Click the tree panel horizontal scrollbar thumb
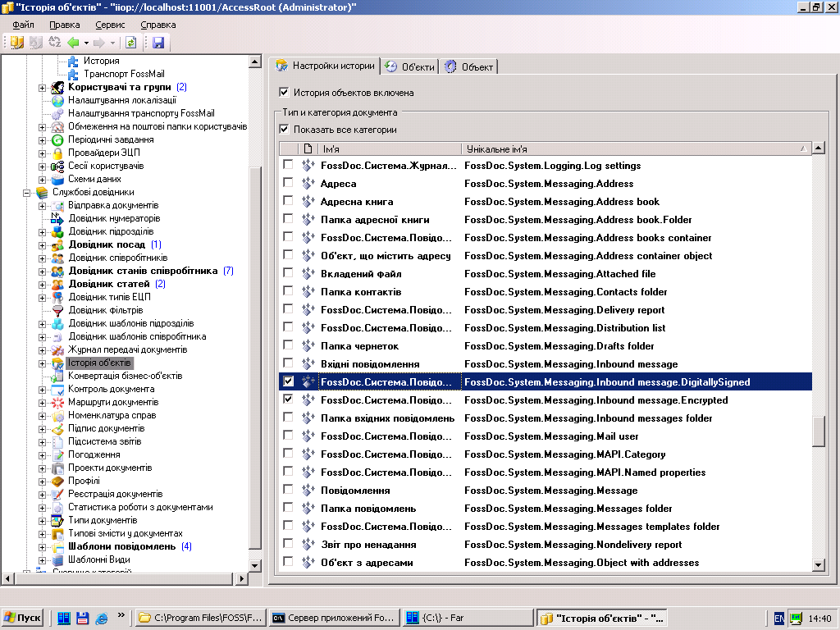This screenshot has height=630, width=840. coord(123,578)
